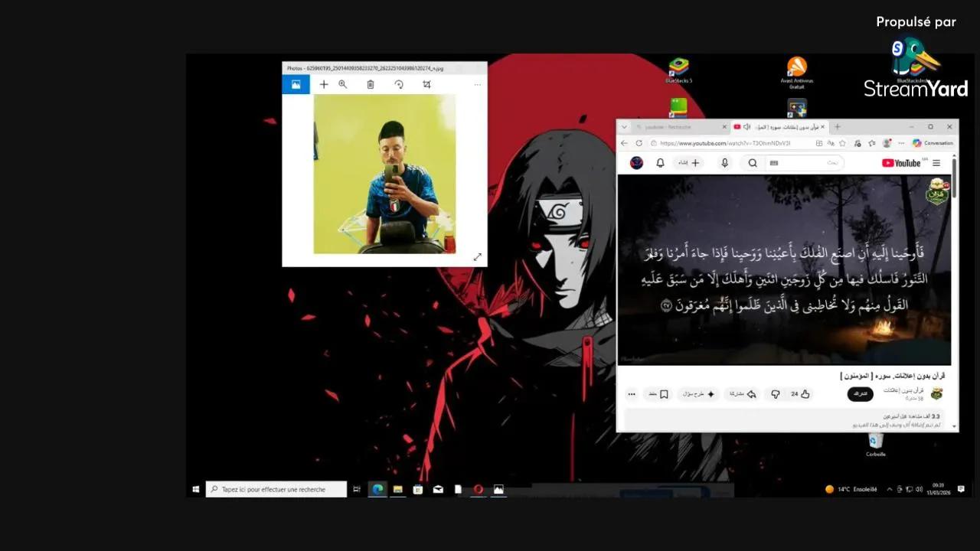The image size is (980, 551).
Task: Click the translate page icon in address bar
Action: click(831, 143)
